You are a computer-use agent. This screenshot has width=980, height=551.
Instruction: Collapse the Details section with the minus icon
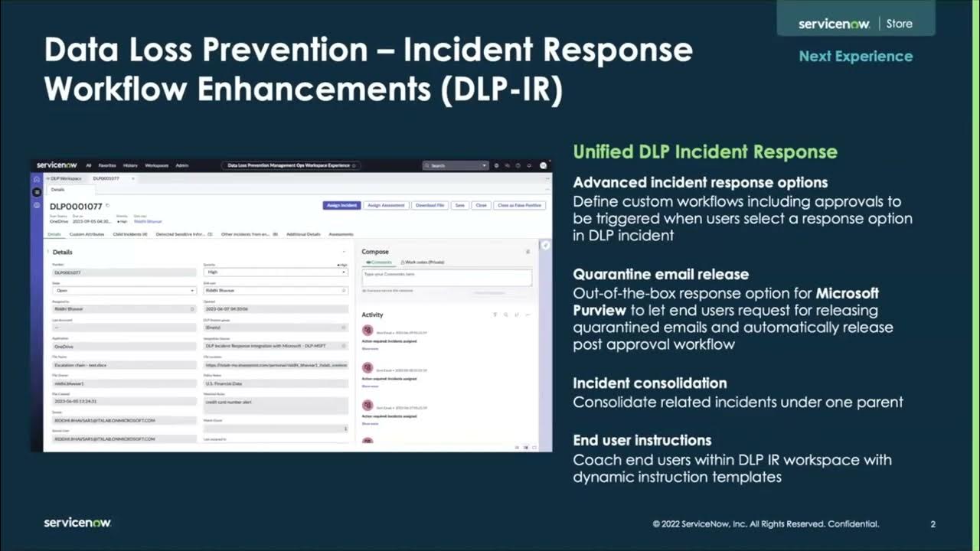(x=343, y=252)
